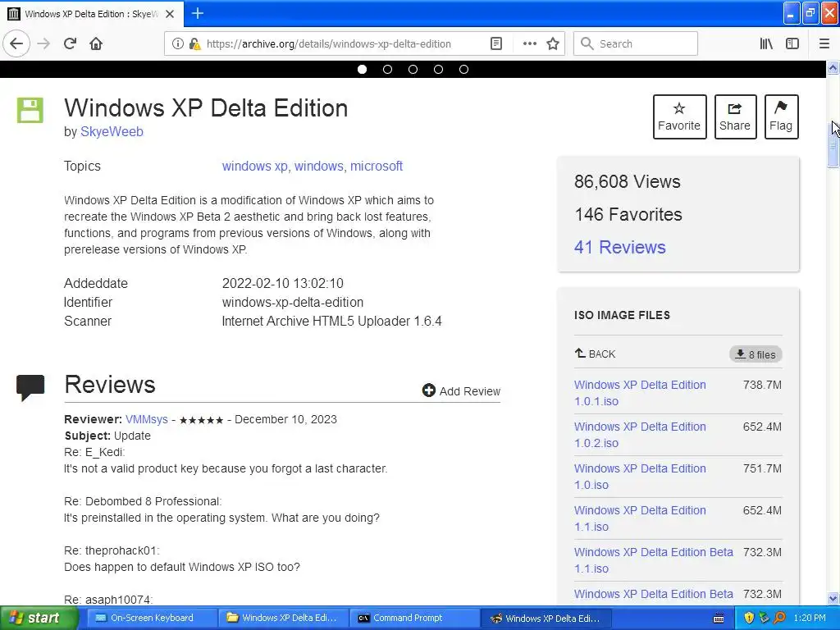Switch to Windows XP Delta Edi... folder taskbar item
Image resolution: width=840 pixels, height=630 pixels.
(282, 619)
